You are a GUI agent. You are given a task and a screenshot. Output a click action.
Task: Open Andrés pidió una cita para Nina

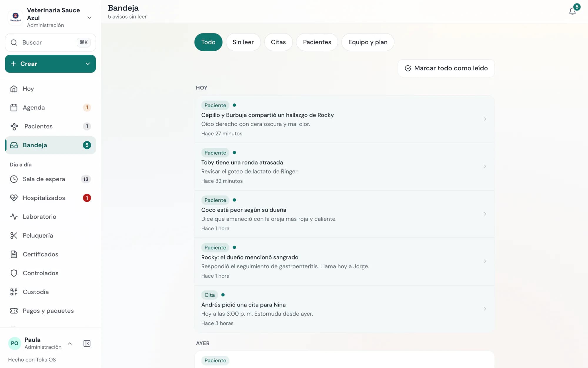point(344,309)
